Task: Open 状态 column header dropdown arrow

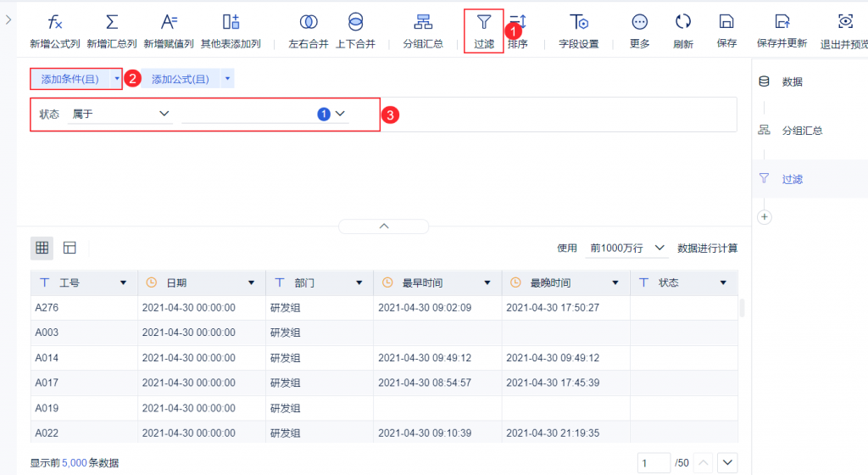Action: pos(724,283)
